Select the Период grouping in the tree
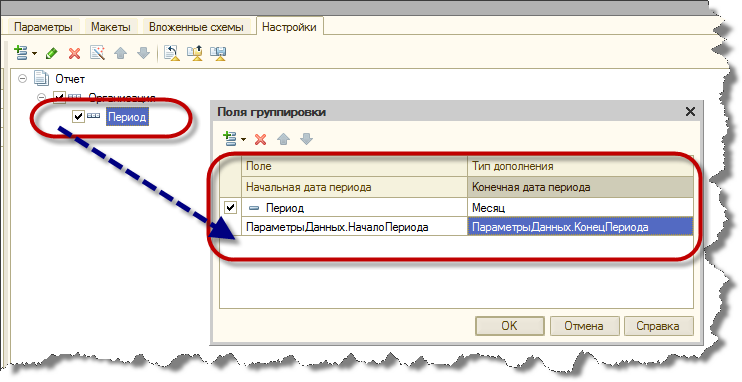 [127, 116]
